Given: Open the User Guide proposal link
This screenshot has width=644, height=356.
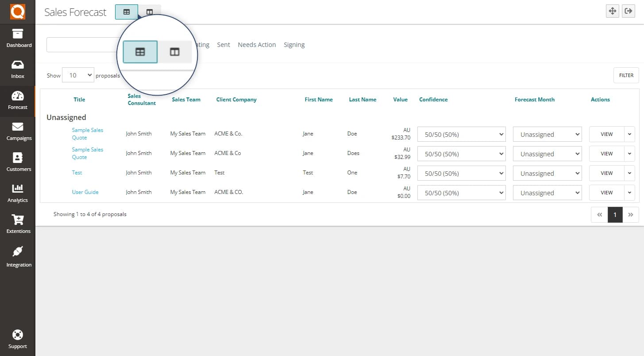Looking at the screenshot, I should click(85, 192).
